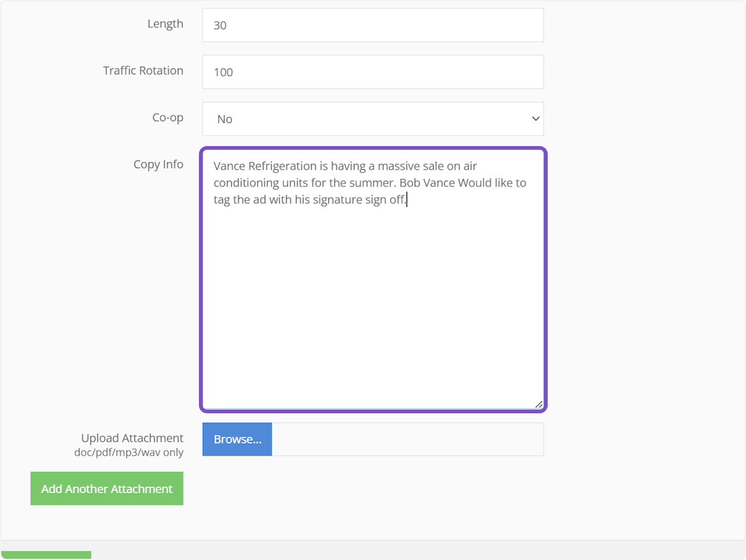746x560 pixels.
Task: Click the Copy Info label
Action: 158,165
